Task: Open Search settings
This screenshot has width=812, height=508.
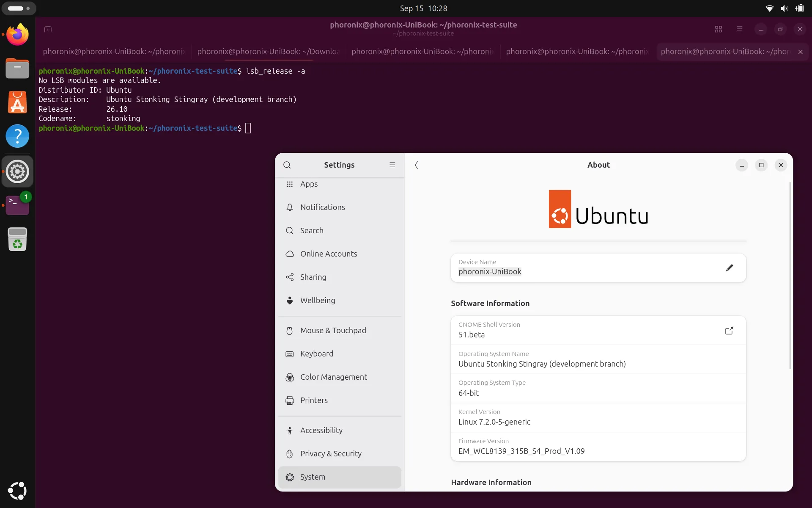Action: [340, 231]
